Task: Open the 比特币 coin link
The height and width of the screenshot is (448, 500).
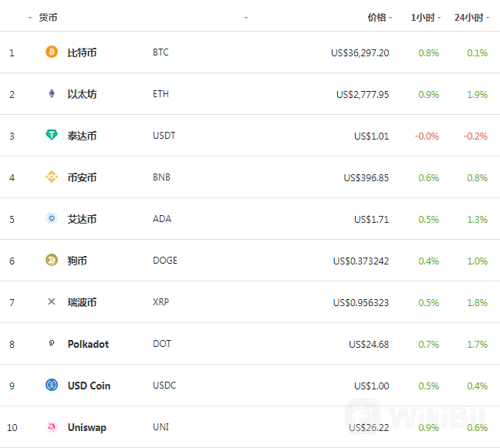Action: coord(82,52)
